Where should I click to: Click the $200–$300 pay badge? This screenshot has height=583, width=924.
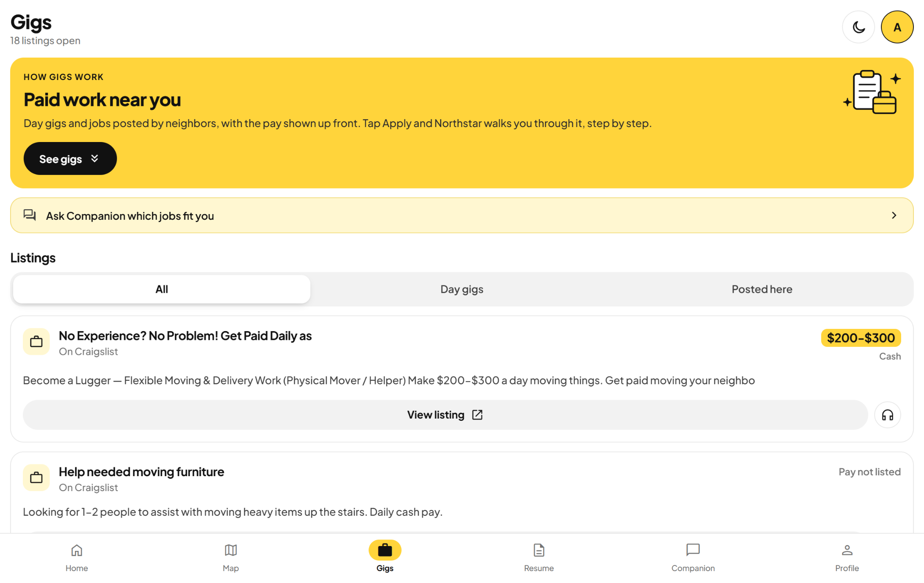(861, 338)
